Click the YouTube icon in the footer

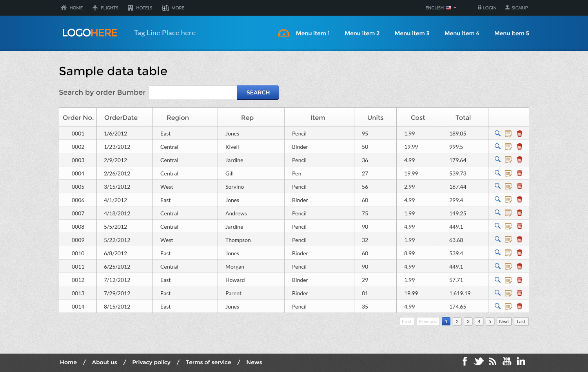point(507,361)
